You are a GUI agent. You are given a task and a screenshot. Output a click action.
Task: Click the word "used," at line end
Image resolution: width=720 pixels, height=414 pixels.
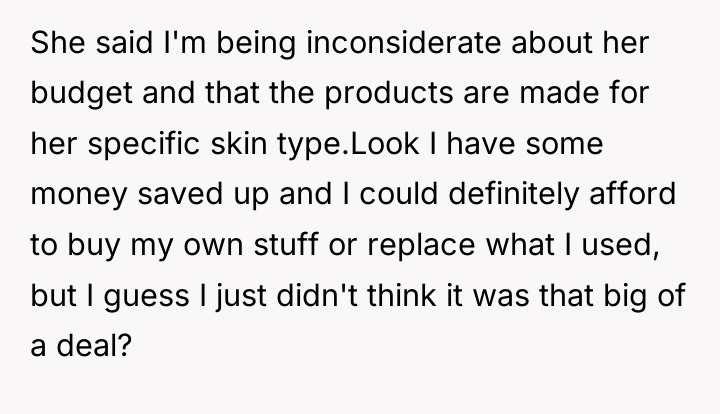[x=621, y=245]
